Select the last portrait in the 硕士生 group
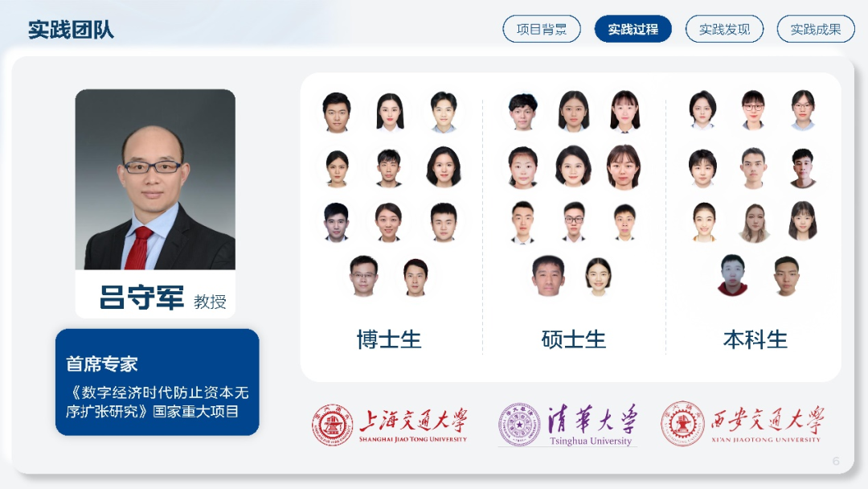This screenshot has width=868, height=489. tap(599, 277)
